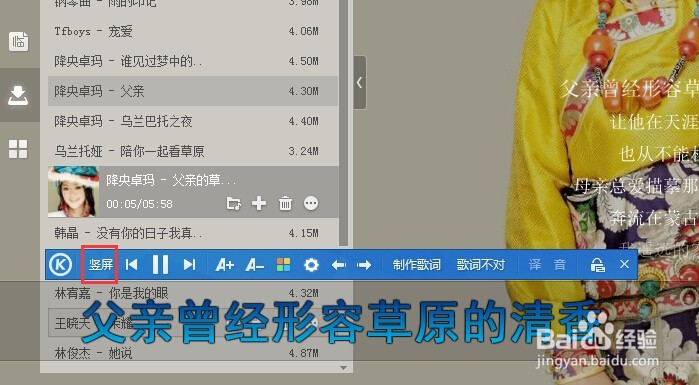The image size is (699, 385).
Task: Open the apps grid sidebar icon
Action: (x=18, y=149)
